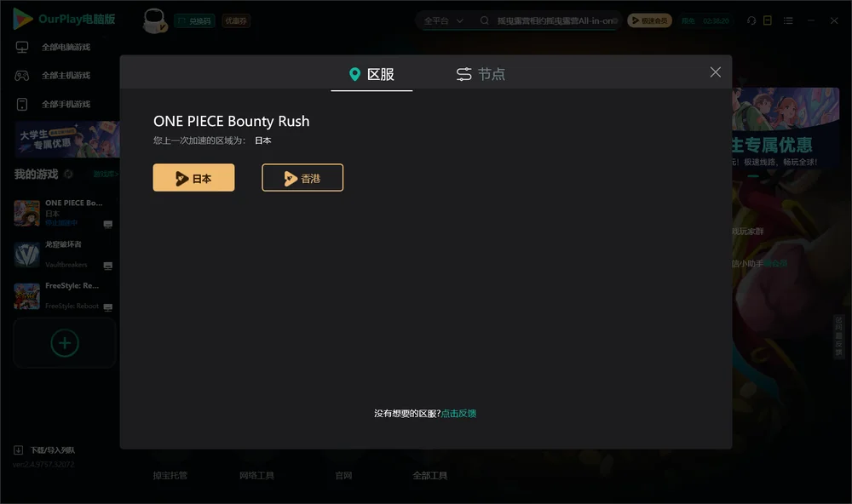The image size is (852, 504).
Task: Switch to the 区服 tab
Action: [x=371, y=74]
